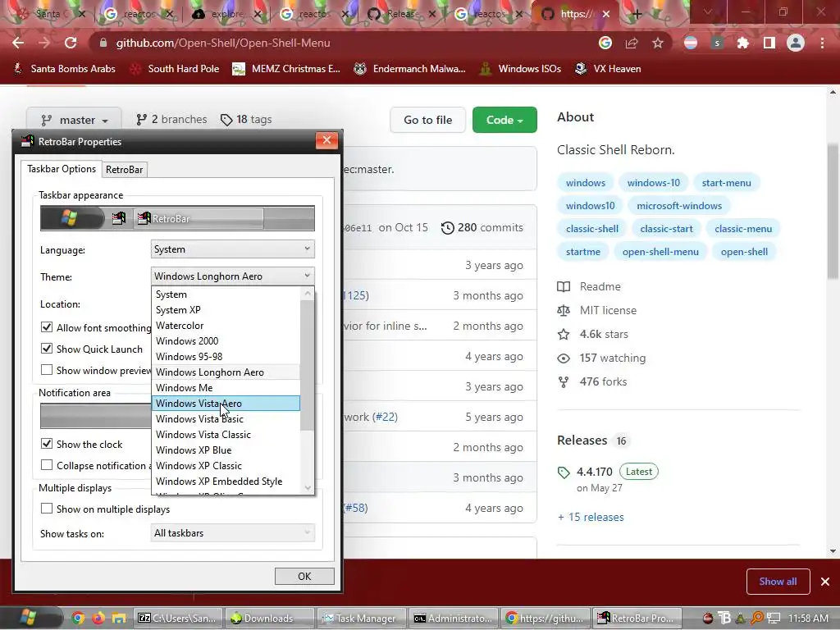Uncheck Show the clock
Viewport: 840px width, 630px height.
pos(47,444)
